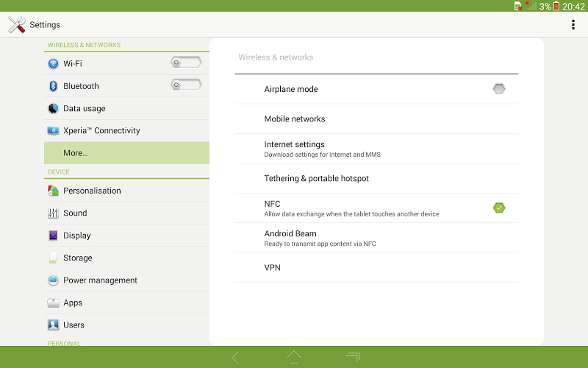588x368 pixels.
Task: Select the More... menu entry
Action: (126, 153)
